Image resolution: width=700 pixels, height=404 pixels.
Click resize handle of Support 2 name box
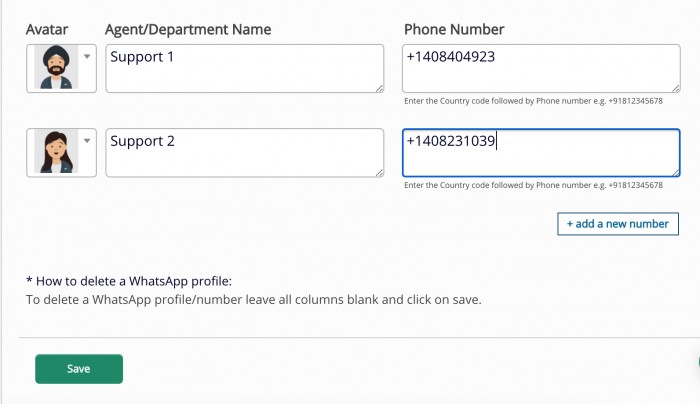(379, 173)
